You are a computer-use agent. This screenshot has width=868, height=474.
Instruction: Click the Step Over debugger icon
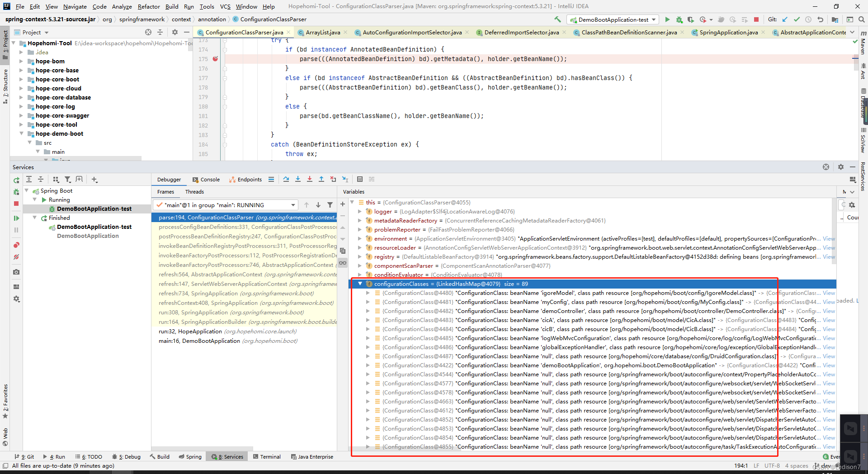click(286, 180)
